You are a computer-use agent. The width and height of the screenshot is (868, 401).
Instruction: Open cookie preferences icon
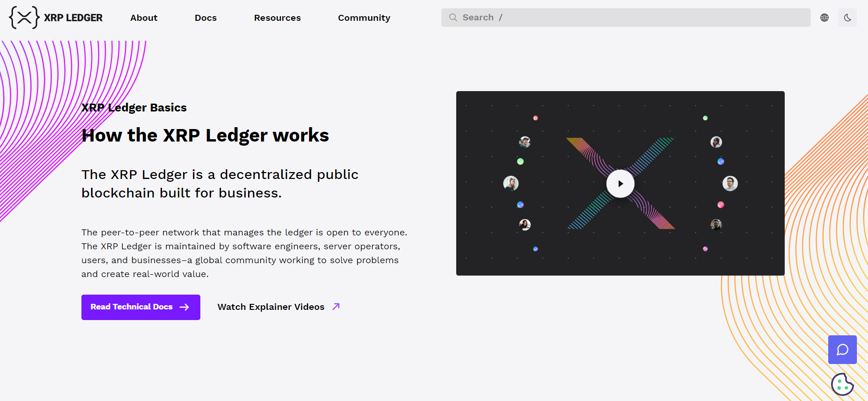[842, 384]
